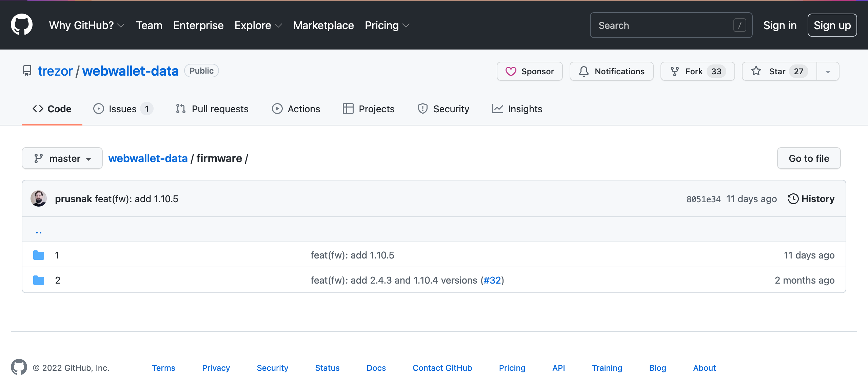Screen dimensions: 868x384
Task: Fork the repository
Action: click(x=698, y=71)
